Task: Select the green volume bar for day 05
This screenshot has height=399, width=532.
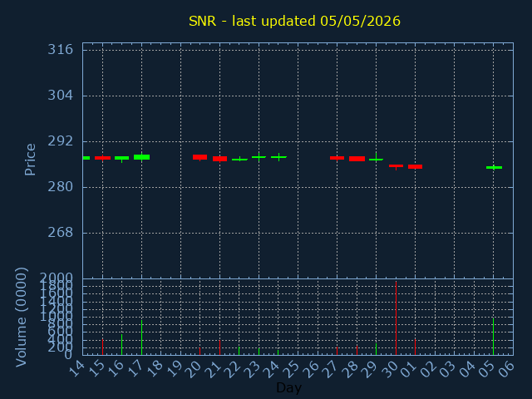Action: 493,337
